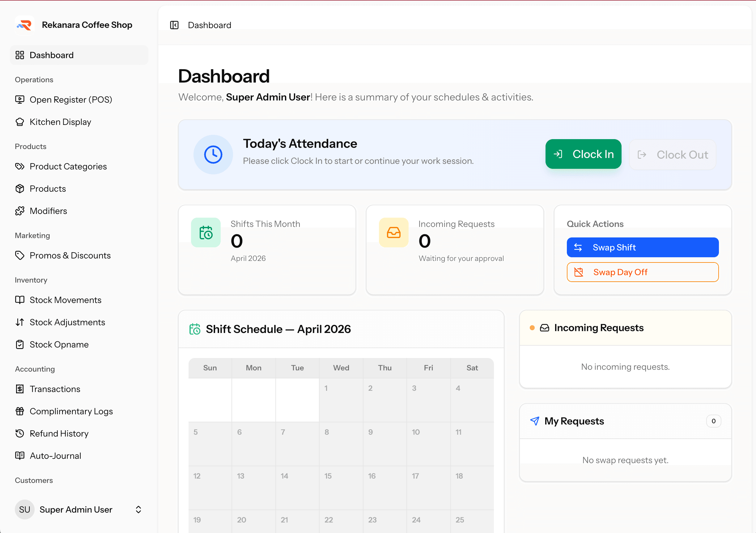Expand the Super Admin User account menu chevron
The height and width of the screenshot is (533, 756).
(138, 510)
